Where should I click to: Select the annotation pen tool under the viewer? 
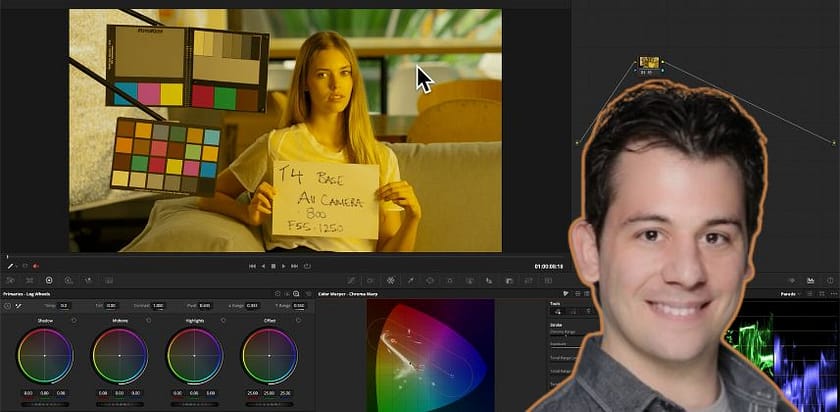[10, 266]
